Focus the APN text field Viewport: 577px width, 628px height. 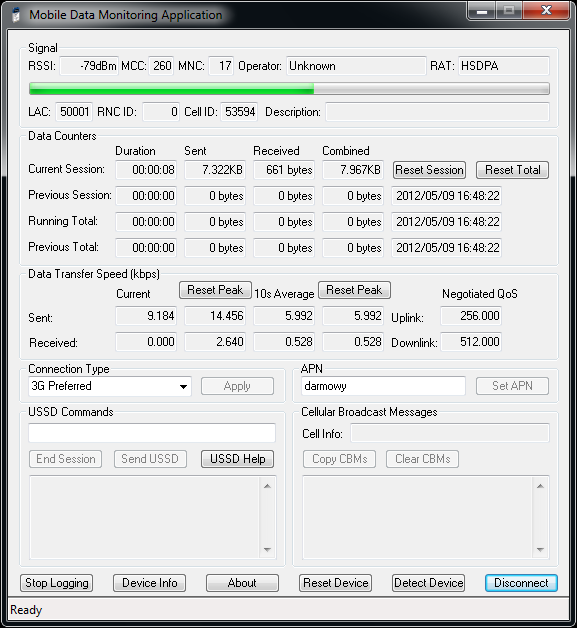pyautogui.click(x=383, y=386)
